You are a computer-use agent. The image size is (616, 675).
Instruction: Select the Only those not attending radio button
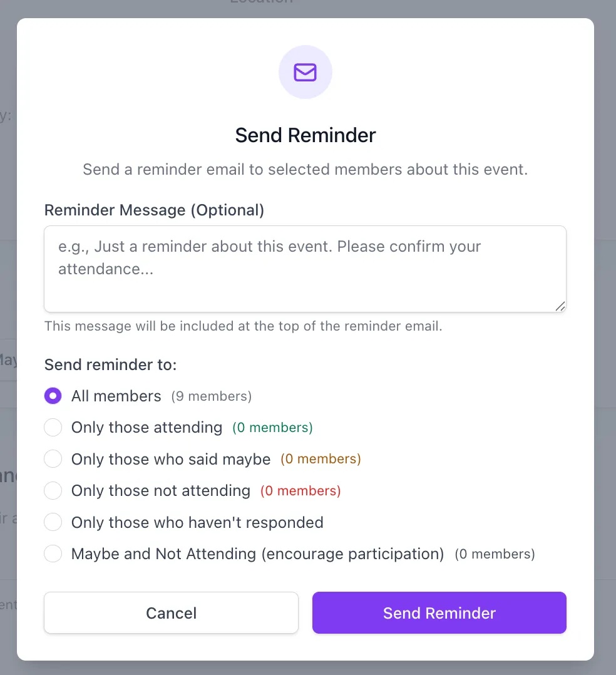point(53,490)
